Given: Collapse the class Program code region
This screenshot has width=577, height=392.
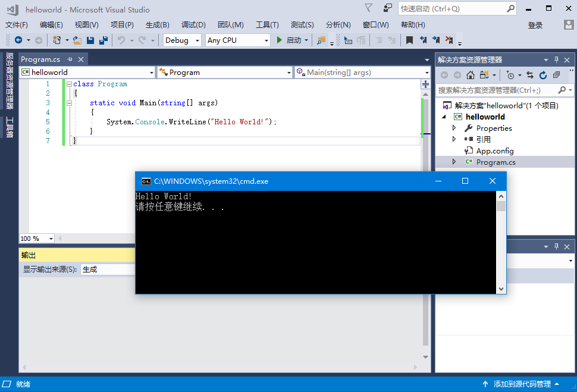Looking at the screenshot, I should click(x=69, y=84).
